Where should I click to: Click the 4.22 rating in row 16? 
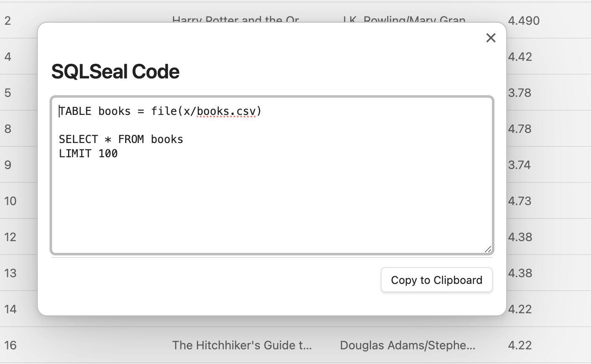click(520, 345)
